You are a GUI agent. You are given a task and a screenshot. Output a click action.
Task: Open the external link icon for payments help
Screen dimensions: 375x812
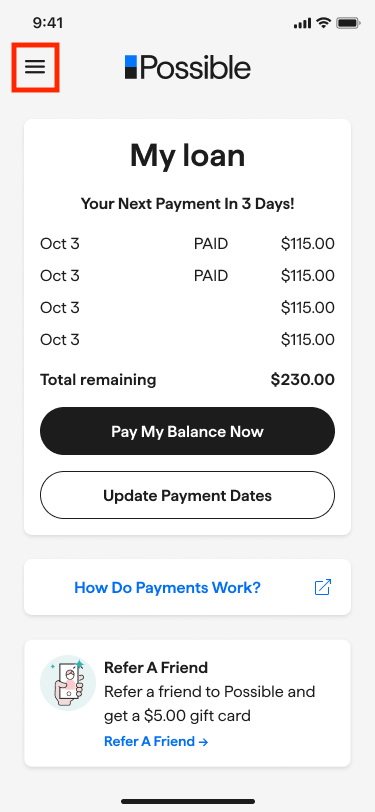[x=323, y=587]
